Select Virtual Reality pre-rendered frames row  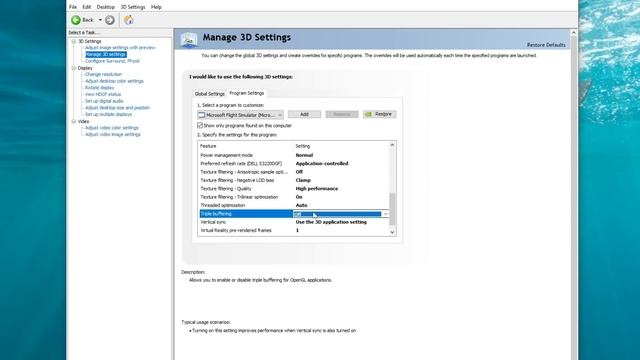294,231
